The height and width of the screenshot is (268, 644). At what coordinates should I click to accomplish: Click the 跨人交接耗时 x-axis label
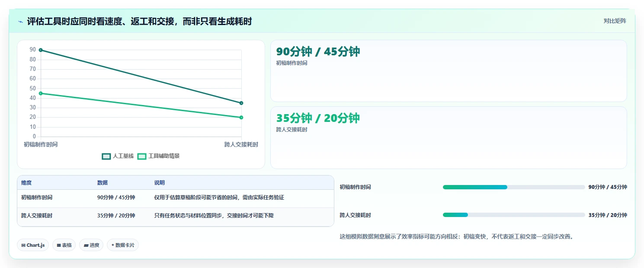[x=241, y=144]
